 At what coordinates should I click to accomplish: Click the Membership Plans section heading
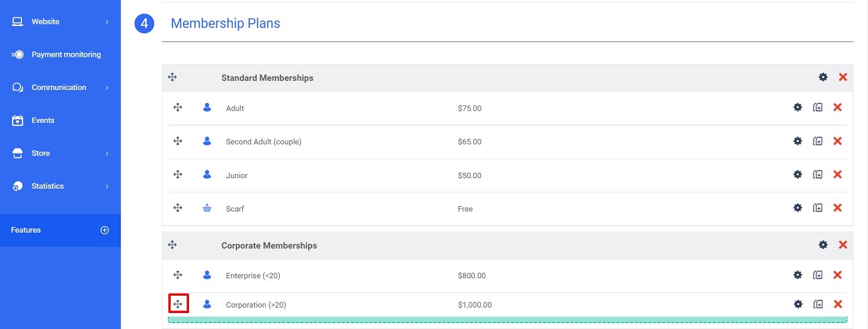click(x=225, y=23)
